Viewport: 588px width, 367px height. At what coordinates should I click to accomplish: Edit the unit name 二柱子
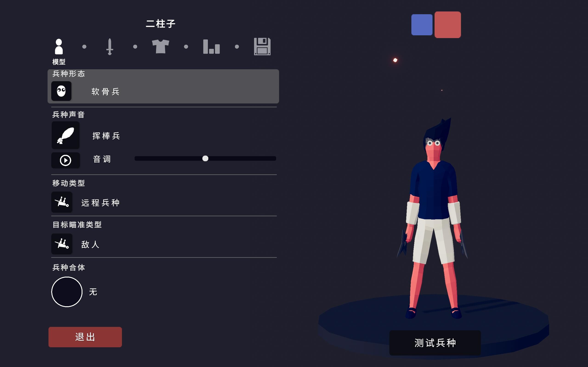tap(161, 24)
